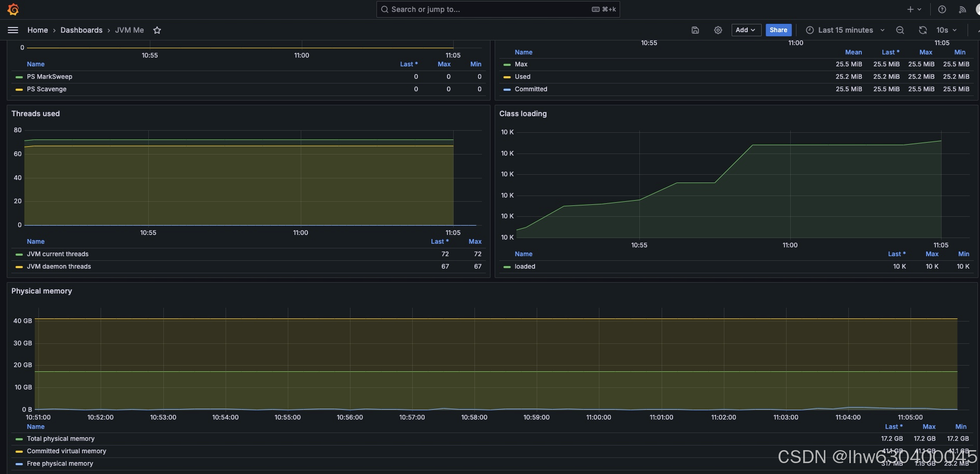Toggle PS Scavenge legend series

(x=47, y=89)
